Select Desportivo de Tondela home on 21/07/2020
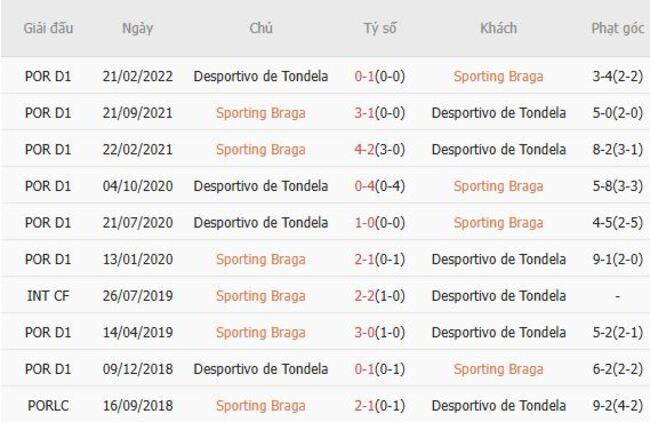 pos(260,222)
